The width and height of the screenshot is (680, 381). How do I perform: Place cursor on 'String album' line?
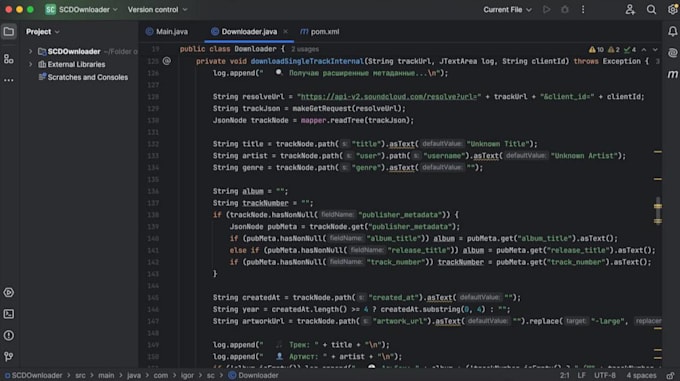(x=250, y=191)
